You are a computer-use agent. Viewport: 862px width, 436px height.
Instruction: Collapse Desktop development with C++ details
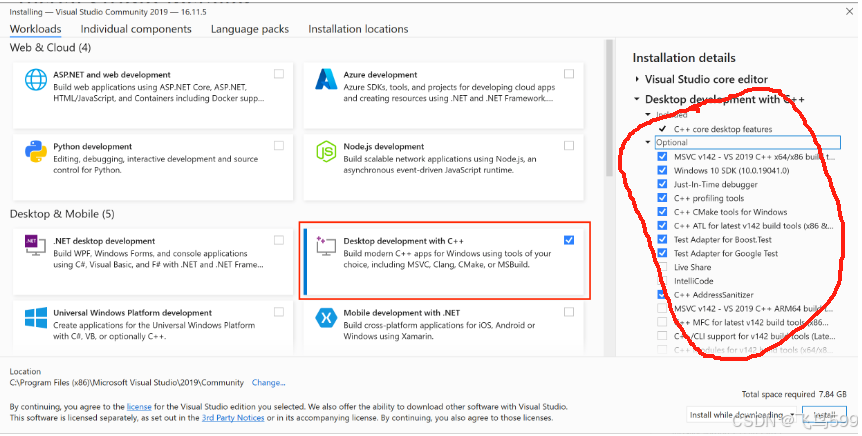[x=637, y=99]
